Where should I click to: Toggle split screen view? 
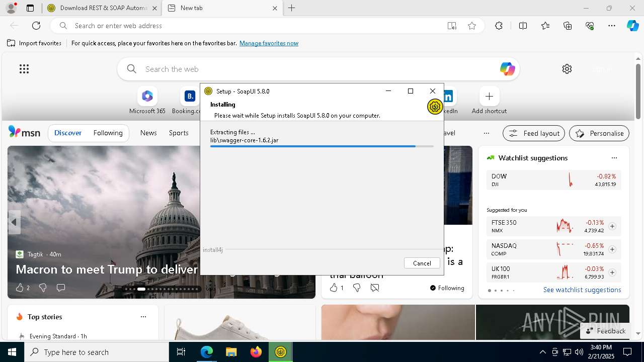pyautogui.click(x=523, y=26)
